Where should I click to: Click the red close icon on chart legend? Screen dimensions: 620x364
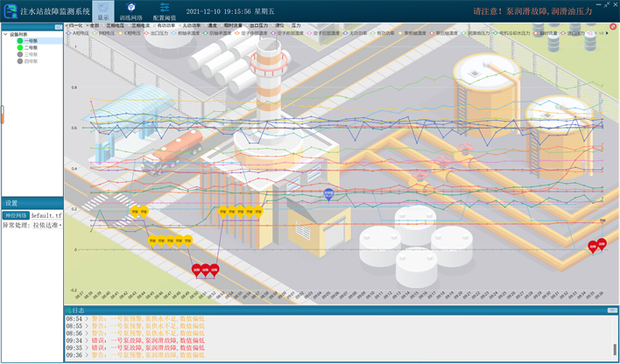[x=612, y=26]
